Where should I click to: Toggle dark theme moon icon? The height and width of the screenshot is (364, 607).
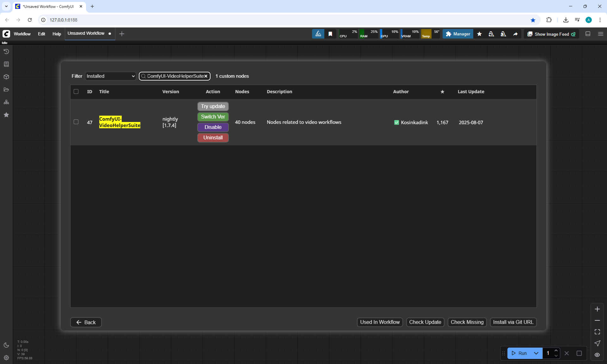6,345
